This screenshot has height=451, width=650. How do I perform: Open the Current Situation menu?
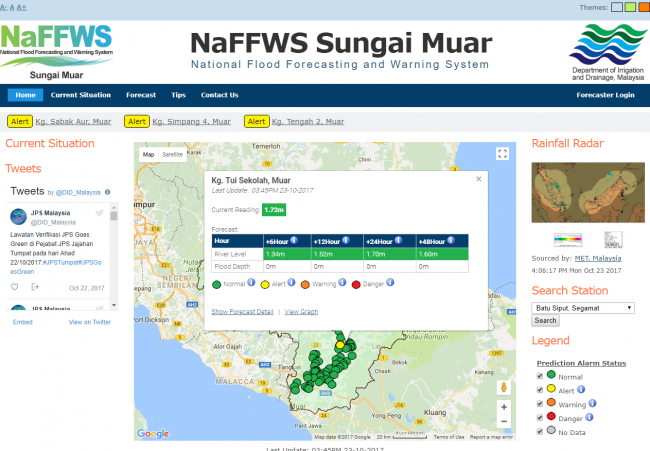81,95
